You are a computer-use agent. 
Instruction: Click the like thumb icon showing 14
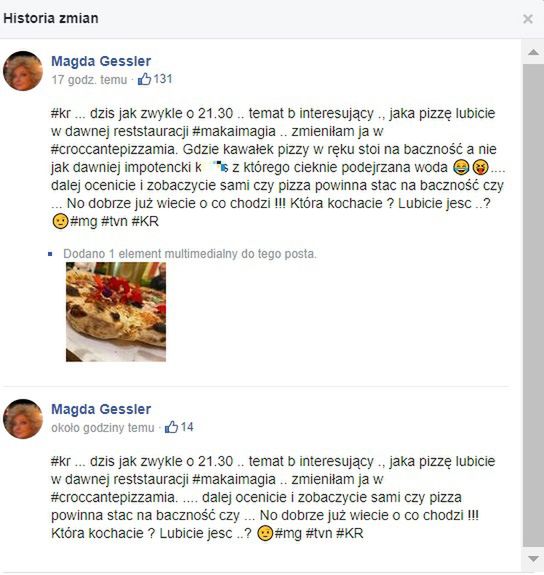click(x=171, y=427)
